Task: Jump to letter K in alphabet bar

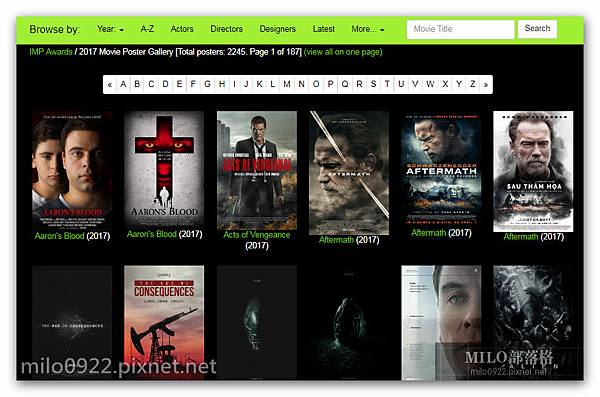Action: pos(259,84)
